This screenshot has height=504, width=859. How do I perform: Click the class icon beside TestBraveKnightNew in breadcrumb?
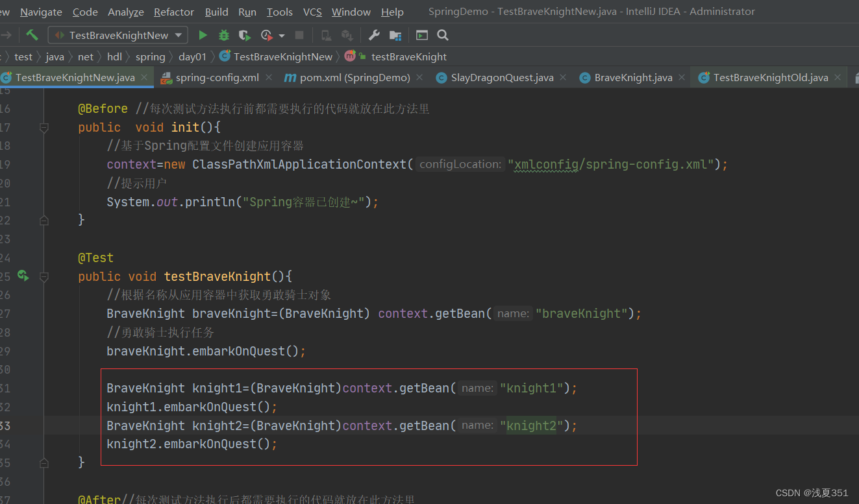pyautogui.click(x=225, y=56)
